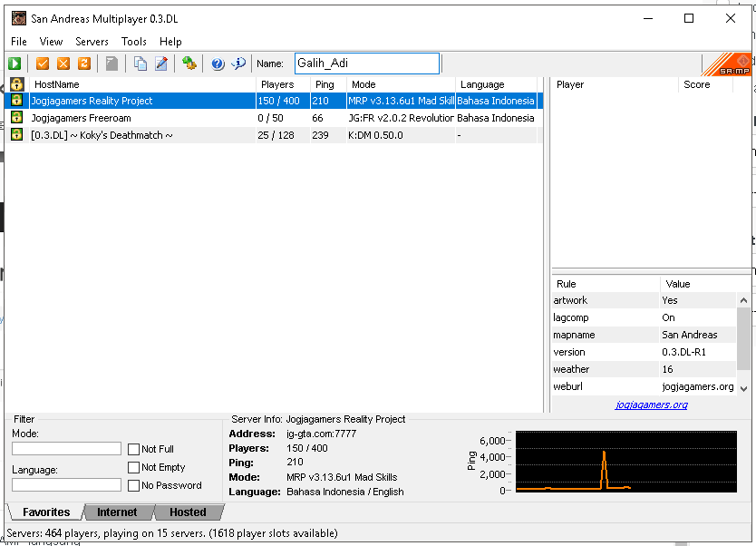This screenshot has height=546, width=756.
Task: Open the Servers menu
Action: tap(92, 42)
